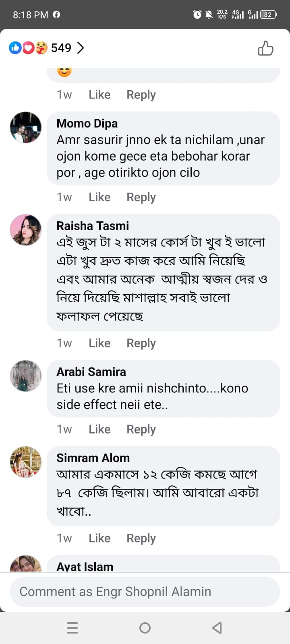
Task: Open the 549 reactions list chevron
Action: click(x=81, y=48)
